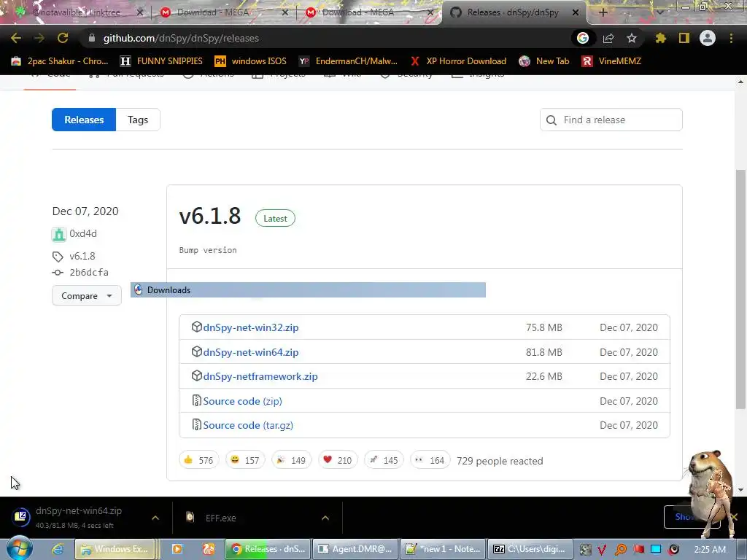Download Source code (zip)
The image size is (747, 560).
[242, 401]
